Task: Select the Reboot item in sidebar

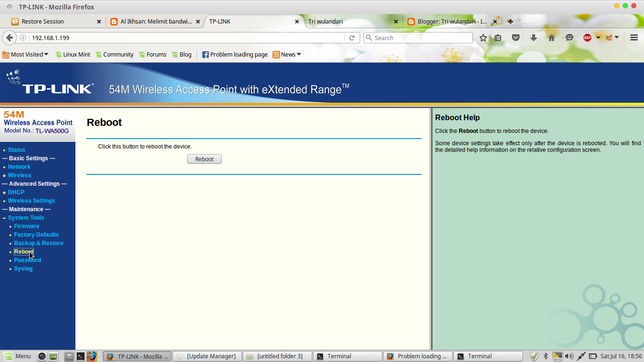Action: click(24, 252)
